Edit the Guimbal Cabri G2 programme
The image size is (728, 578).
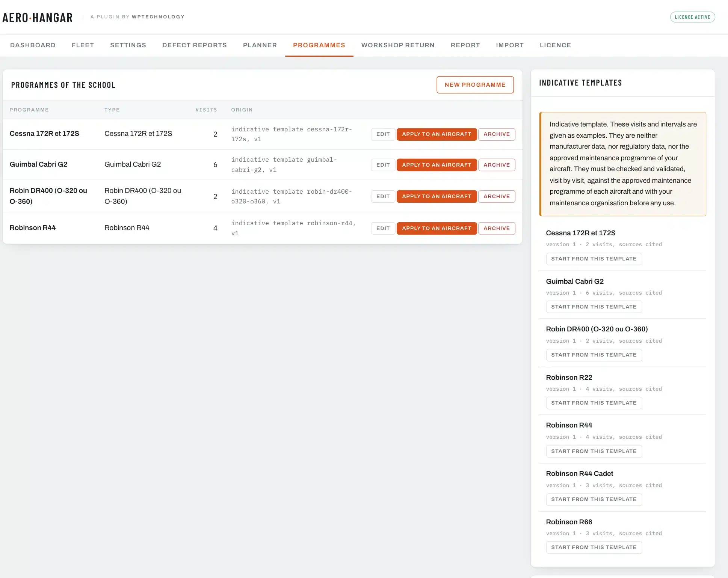(383, 165)
